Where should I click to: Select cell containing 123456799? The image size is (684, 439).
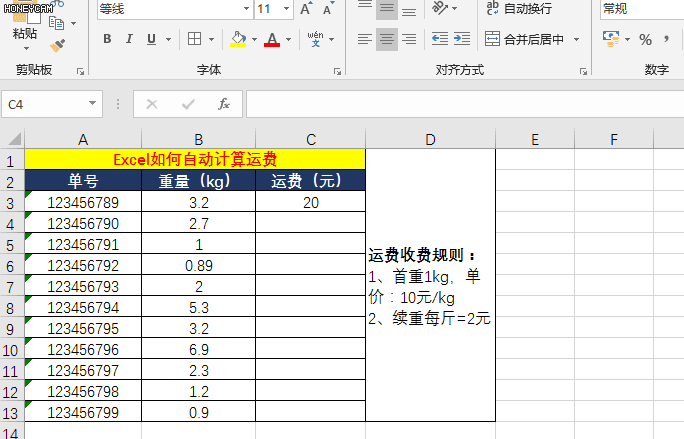pos(83,412)
